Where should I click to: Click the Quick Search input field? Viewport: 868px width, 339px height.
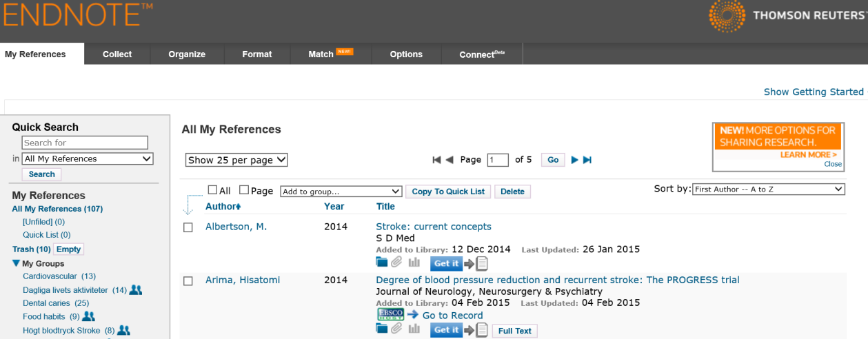tap(85, 143)
